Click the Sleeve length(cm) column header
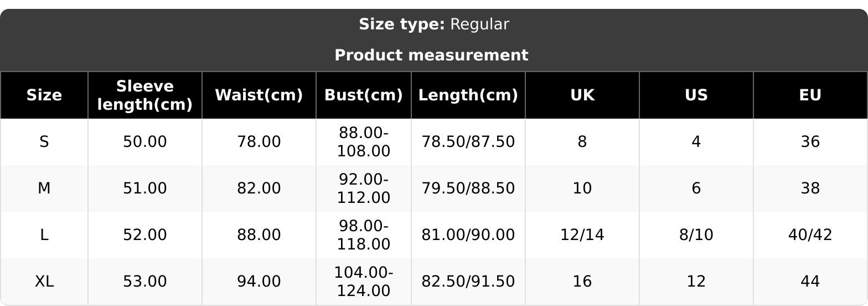This screenshot has height=306, width=868. point(145,95)
